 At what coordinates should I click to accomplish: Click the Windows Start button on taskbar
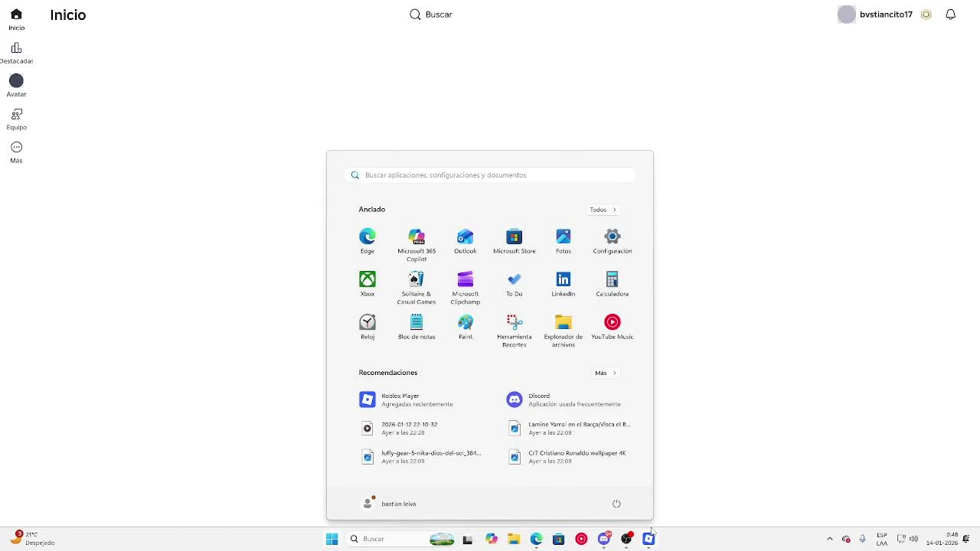click(x=332, y=539)
